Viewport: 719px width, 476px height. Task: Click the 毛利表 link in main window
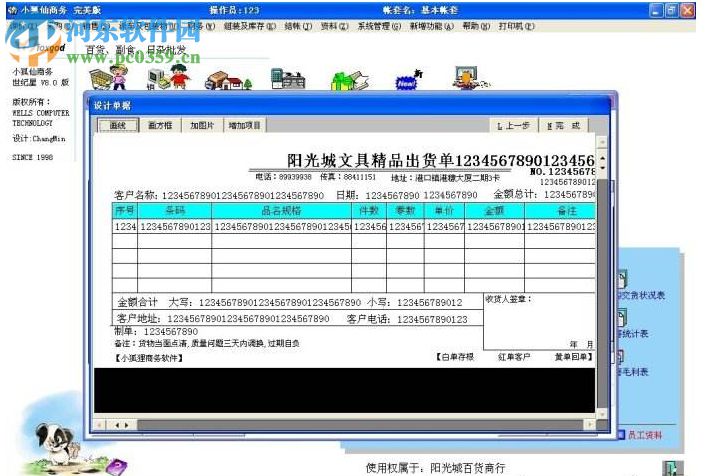[635, 372]
